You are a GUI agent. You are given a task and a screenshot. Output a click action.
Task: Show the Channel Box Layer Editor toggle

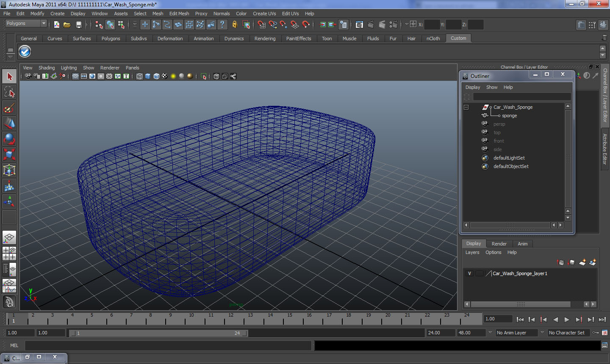pos(603,25)
